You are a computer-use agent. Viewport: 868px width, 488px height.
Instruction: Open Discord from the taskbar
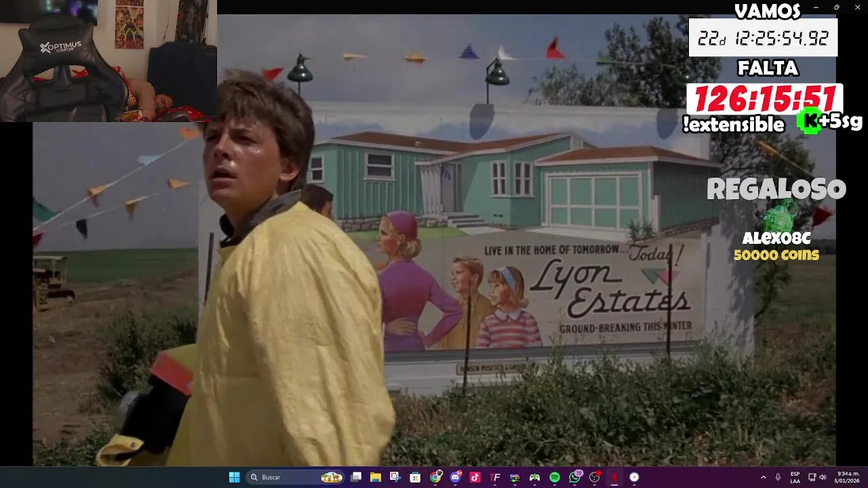point(455,477)
